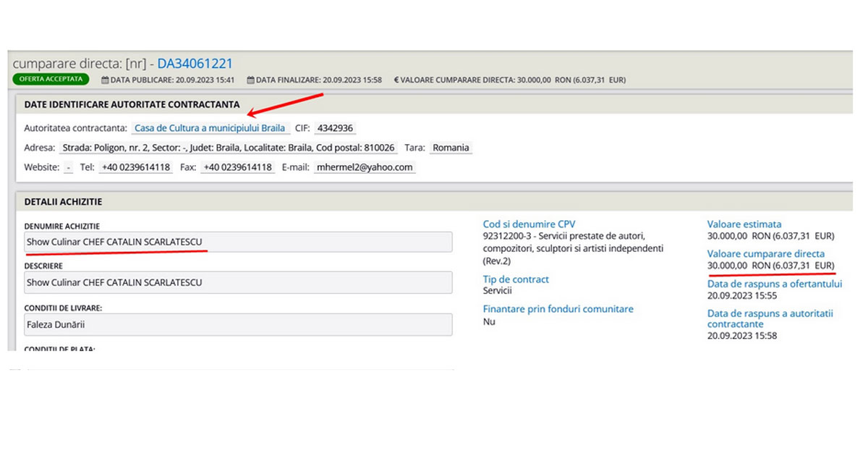Select the CIF value 4342936
The width and height of the screenshot is (868, 454).
[335, 128]
